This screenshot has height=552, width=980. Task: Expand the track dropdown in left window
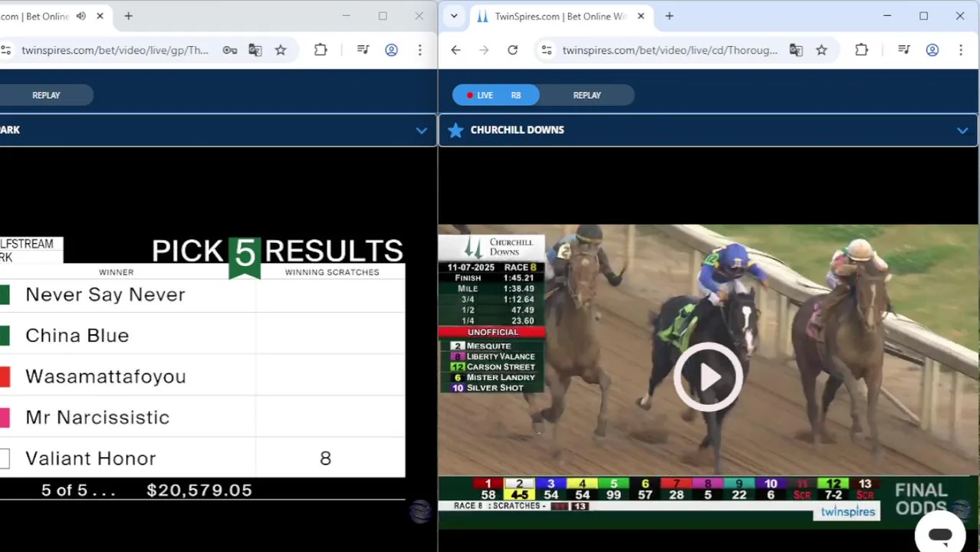coord(421,130)
